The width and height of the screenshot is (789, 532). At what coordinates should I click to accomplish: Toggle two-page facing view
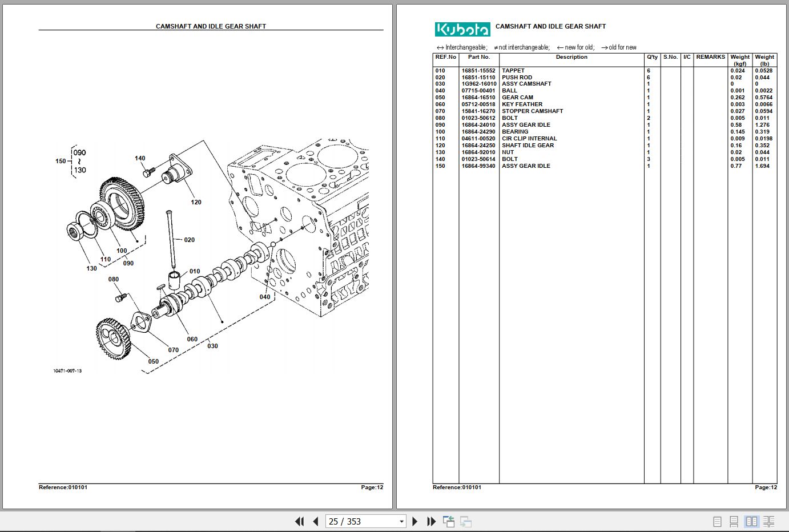point(752,521)
